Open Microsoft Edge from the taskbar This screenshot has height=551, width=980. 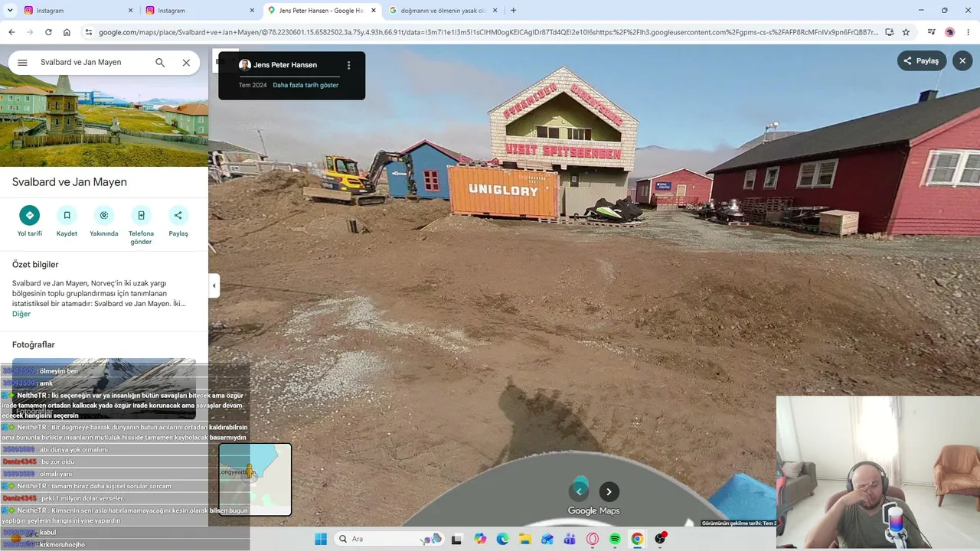click(x=502, y=539)
